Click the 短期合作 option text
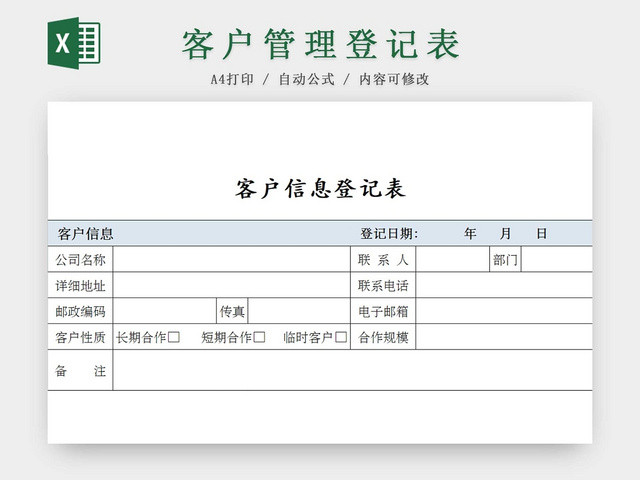Screen dimensions: 640x480 [227, 337]
